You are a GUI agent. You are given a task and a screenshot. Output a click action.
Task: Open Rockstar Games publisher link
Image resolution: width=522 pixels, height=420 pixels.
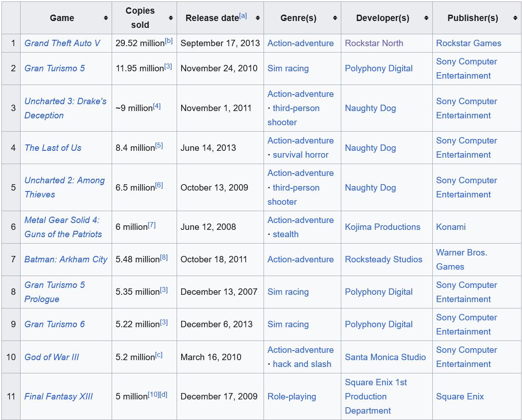(x=469, y=43)
